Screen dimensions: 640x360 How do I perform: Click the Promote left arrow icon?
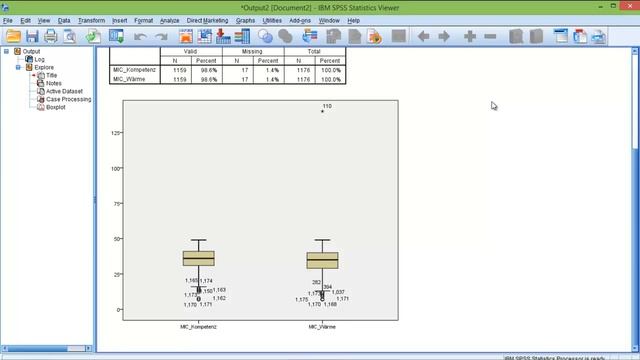pyautogui.click(x=424, y=36)
